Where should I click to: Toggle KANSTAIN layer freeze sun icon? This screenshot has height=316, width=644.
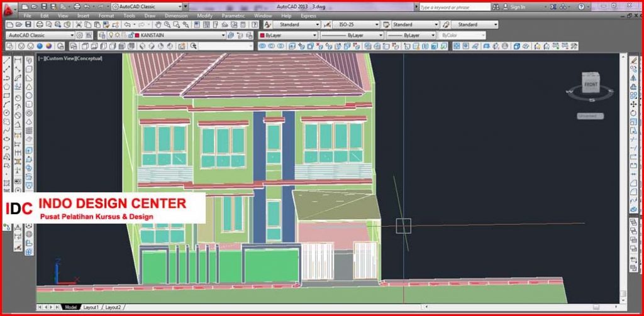click(x=117, y=35)
